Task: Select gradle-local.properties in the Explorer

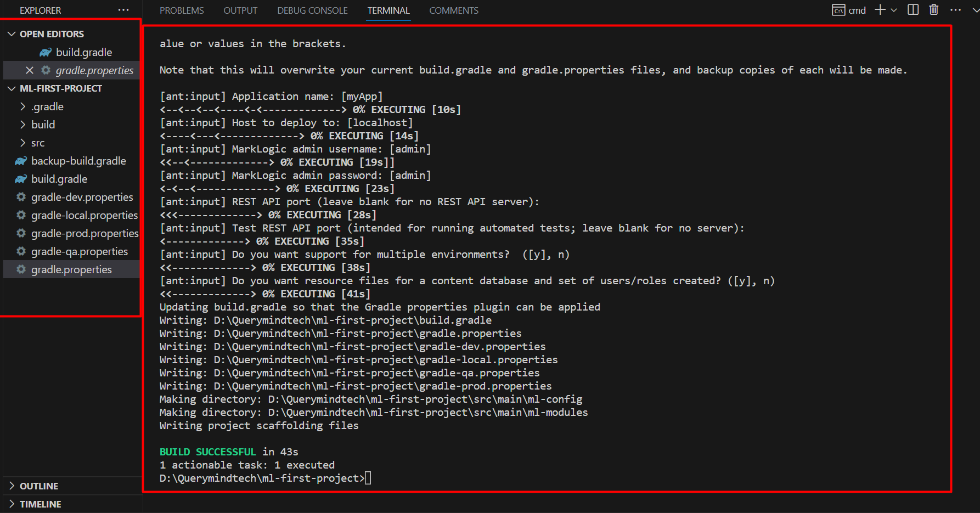Action: [84, 215]
